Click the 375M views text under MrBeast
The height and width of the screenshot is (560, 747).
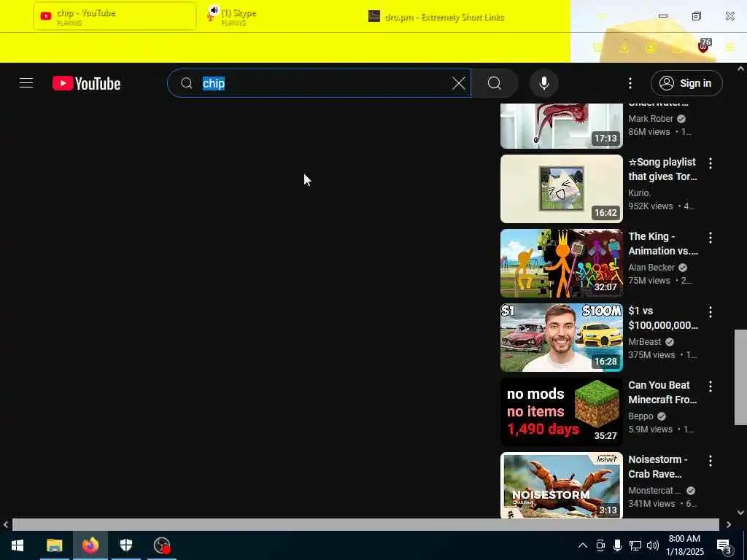[x=651, y=355]
